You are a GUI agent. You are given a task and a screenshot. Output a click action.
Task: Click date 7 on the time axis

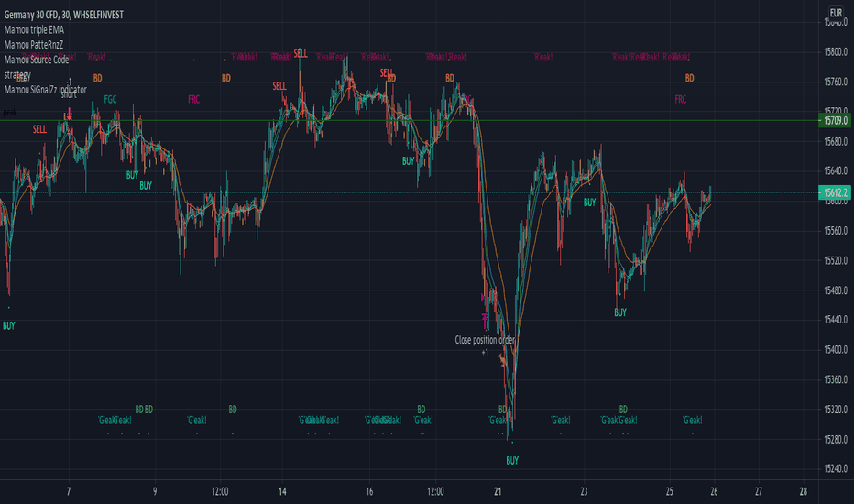click(69, 491)
